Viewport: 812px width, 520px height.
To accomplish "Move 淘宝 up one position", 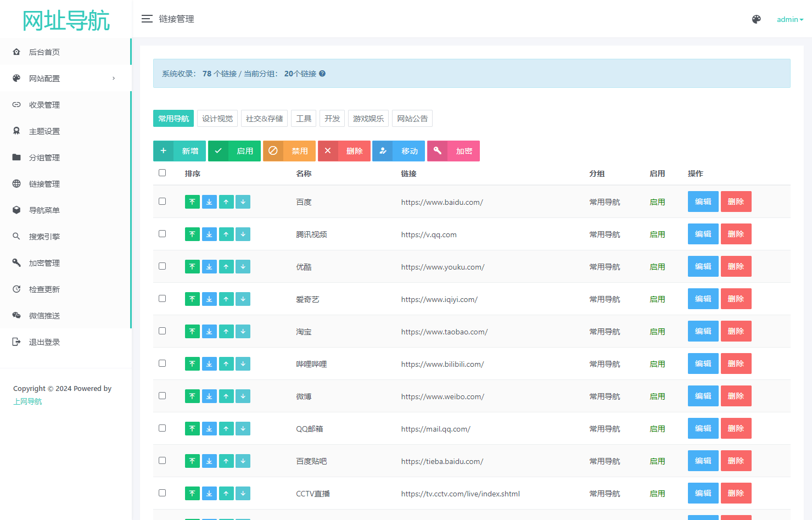I will (226, 332).
